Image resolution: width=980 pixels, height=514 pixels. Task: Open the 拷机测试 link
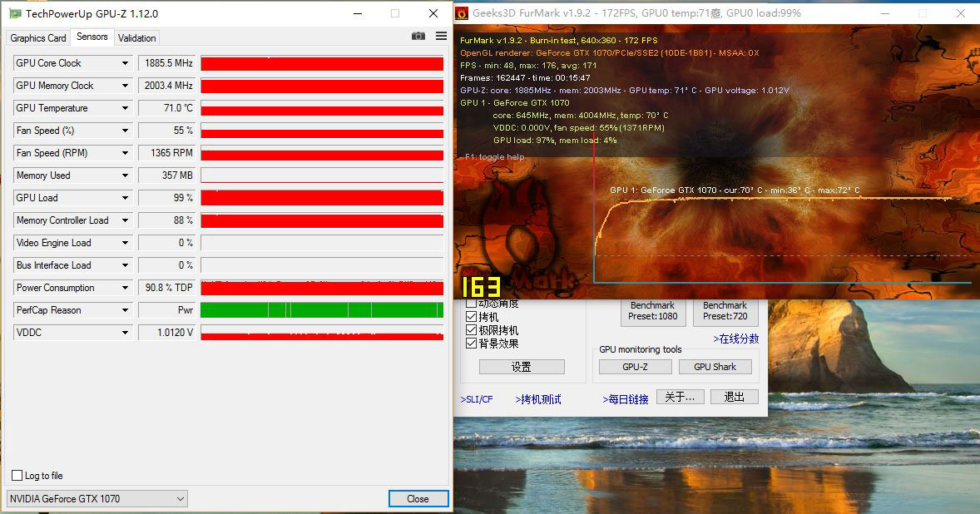(x=538, y=399)
